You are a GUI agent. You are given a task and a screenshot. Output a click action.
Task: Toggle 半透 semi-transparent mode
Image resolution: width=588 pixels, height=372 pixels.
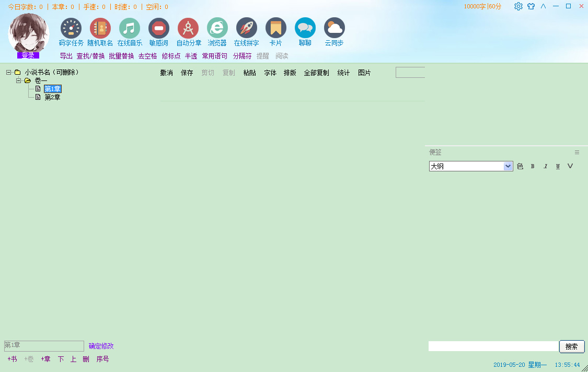click(191, 56)
